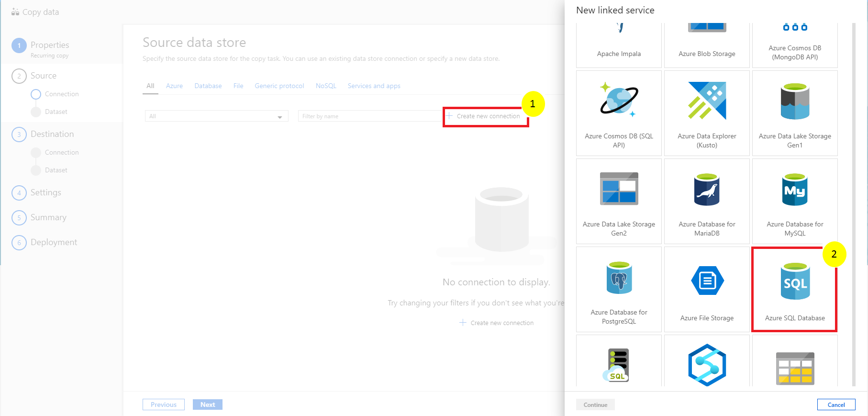Switch to the Azure tab
This screenshot has height=416, width=868.
(x=174, y=86)
